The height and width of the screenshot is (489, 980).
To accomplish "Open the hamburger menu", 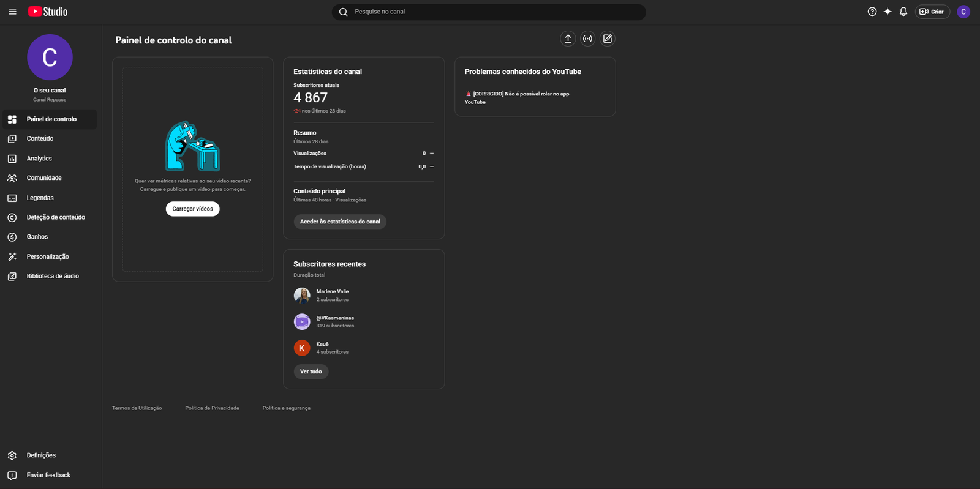I will (x=12, y=12).
